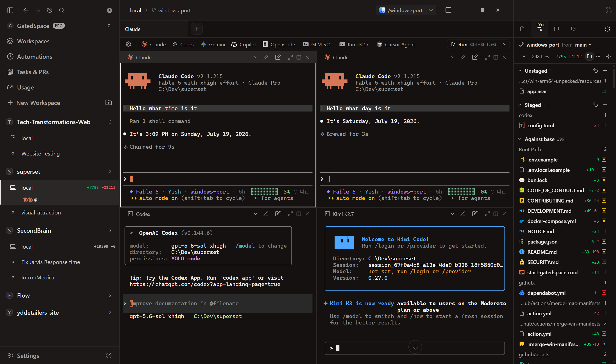The width and height of the screenshot is (616, 364).
Task: Open the README.md file diff
Action: pos(563,252)
